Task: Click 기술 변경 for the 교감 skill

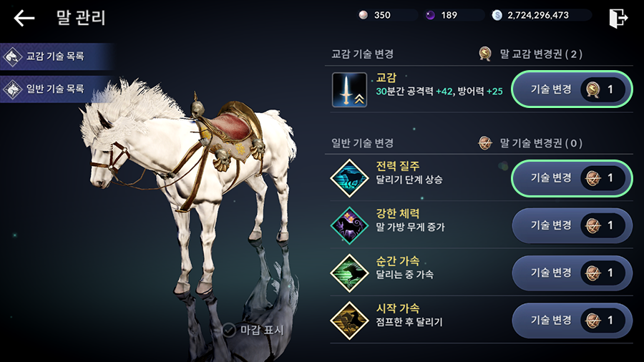Action: click(572, 89)
